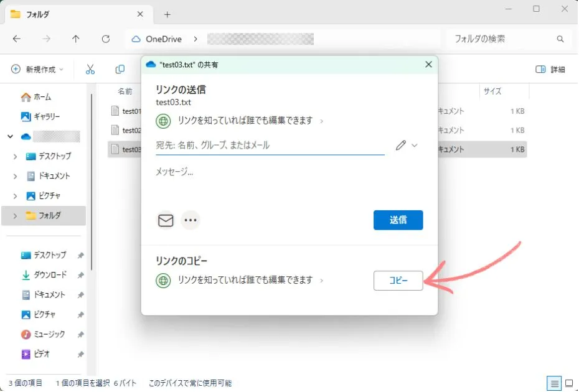The image size is (579, 392).
Task: Expand the フォルダ tree node
Action: (x=15, y=215)
